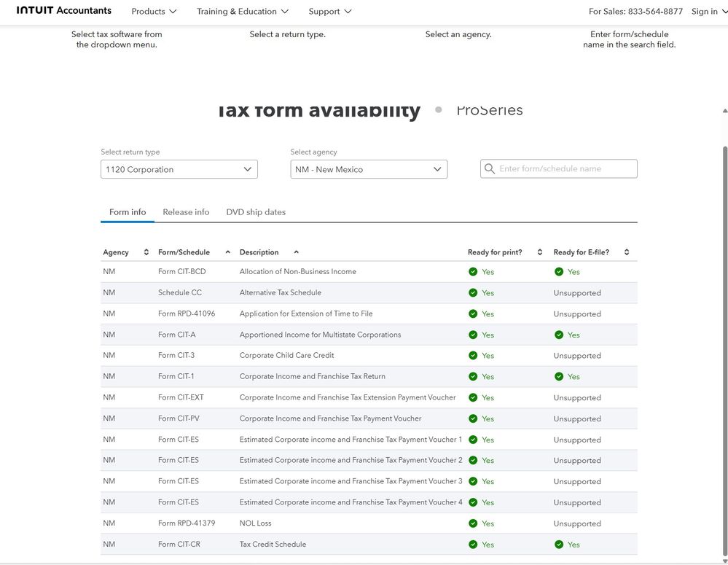Image resolution: width=728 pixels, height=565 pixels.
Task: Open the Select agency dropdown
Action: click(x=369, y=169)
